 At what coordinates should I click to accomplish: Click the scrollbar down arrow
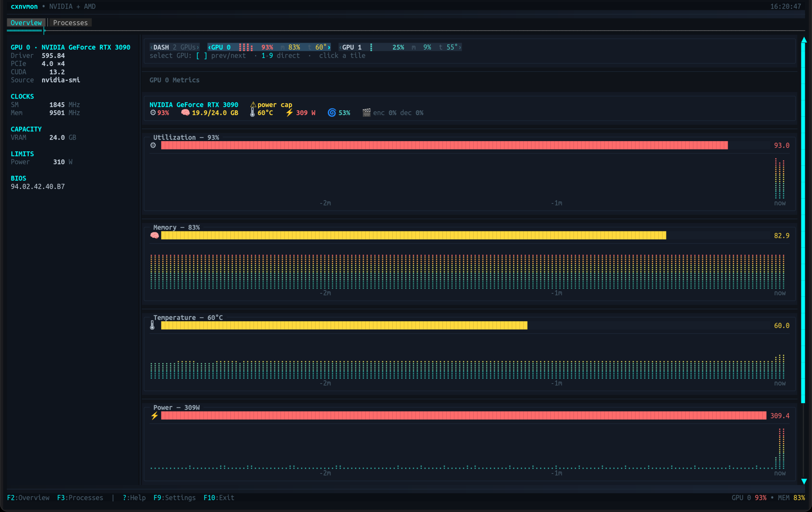[804, 481]
